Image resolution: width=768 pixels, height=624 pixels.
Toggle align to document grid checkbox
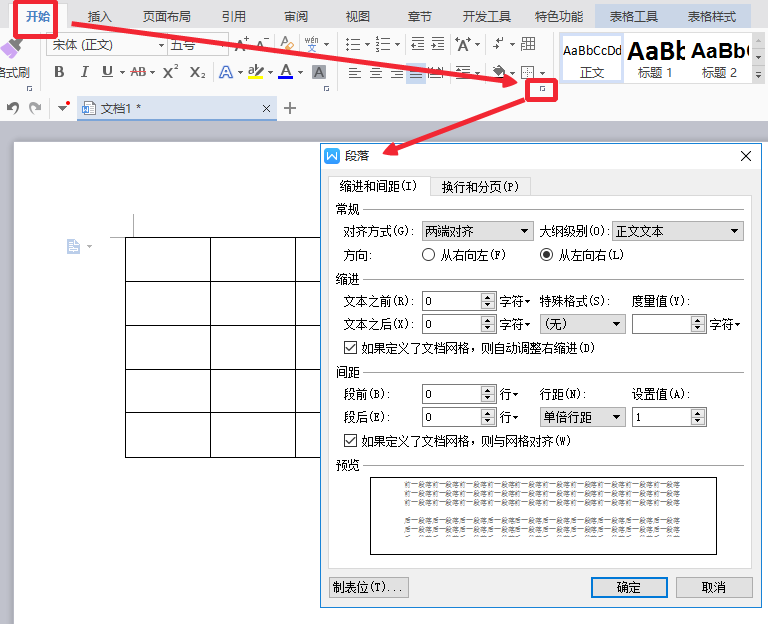[x=350, y=440]
